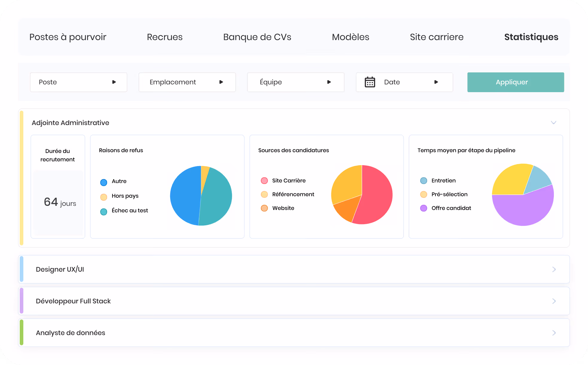Click the calendar icon in Date filter
Screen dimensions: 588x365
(x=370, y=82)
